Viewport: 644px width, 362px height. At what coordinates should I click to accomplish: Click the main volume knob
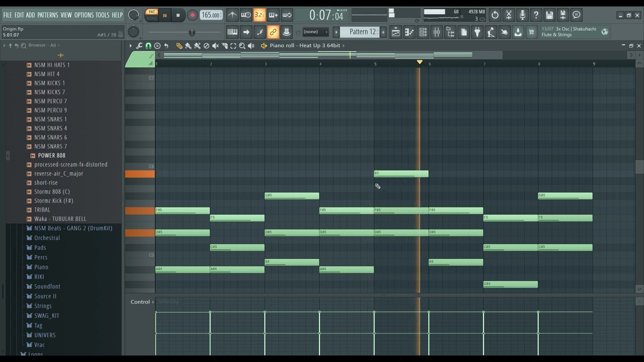tap(133, 15)
